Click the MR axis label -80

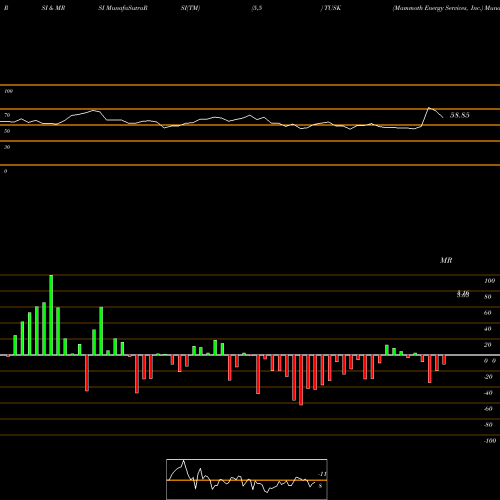[x=488, y=425]
